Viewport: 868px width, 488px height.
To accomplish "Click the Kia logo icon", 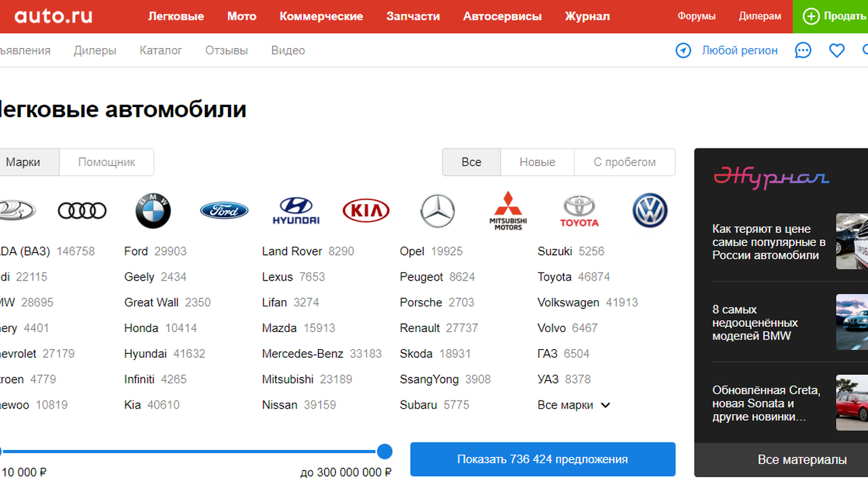I will pos(366,211).
